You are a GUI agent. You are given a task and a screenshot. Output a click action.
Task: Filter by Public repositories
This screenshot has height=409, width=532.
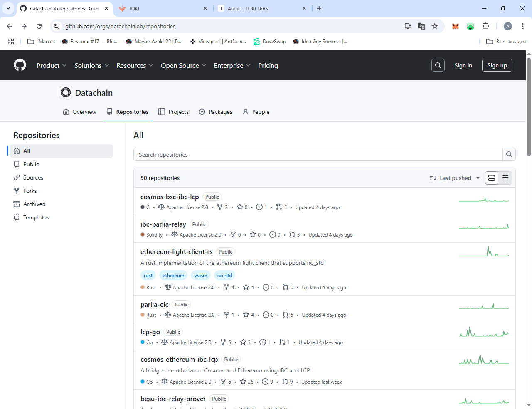pyautogui.click(x=62, y=164)
